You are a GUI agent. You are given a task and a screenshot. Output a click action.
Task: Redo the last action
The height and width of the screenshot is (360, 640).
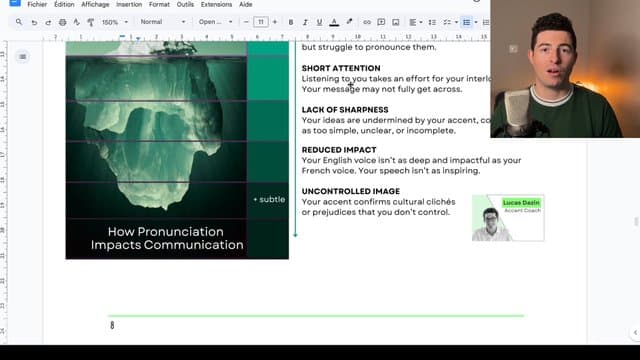pos(48,22)
